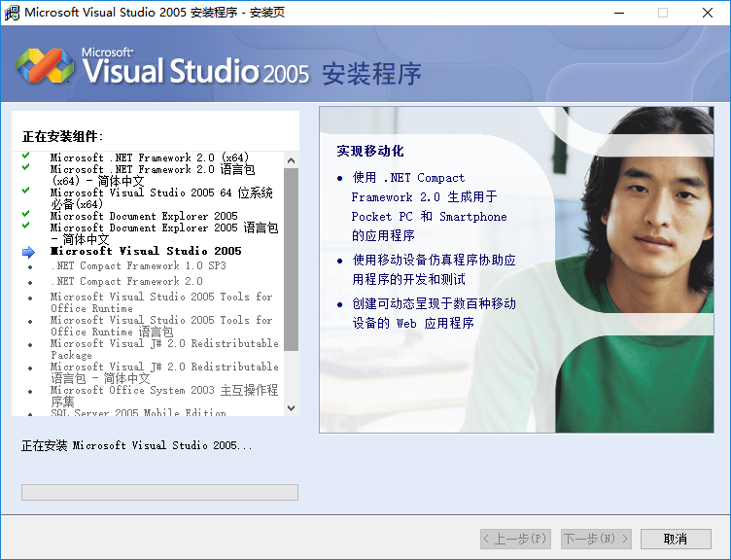
Task: Select Visual Studio 2005 Tools for Office Runtime entry
Action: point(161,302)
